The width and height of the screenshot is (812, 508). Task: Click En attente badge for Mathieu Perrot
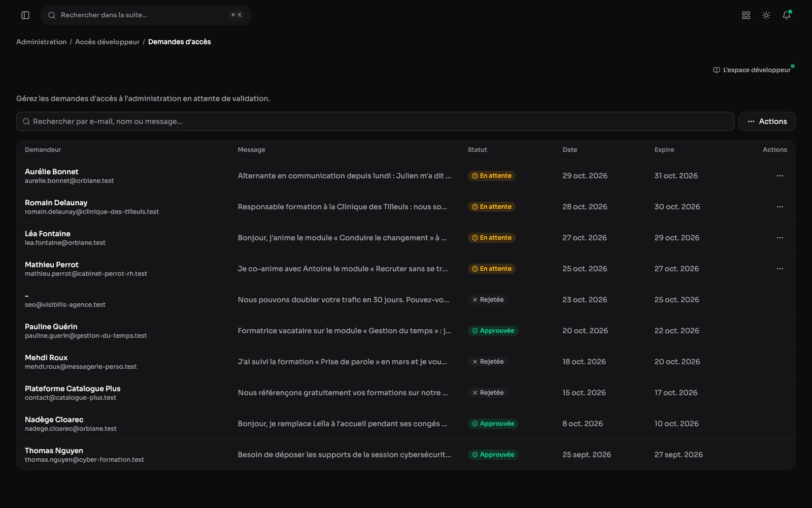pyautogui.click(x=491, y=269)
